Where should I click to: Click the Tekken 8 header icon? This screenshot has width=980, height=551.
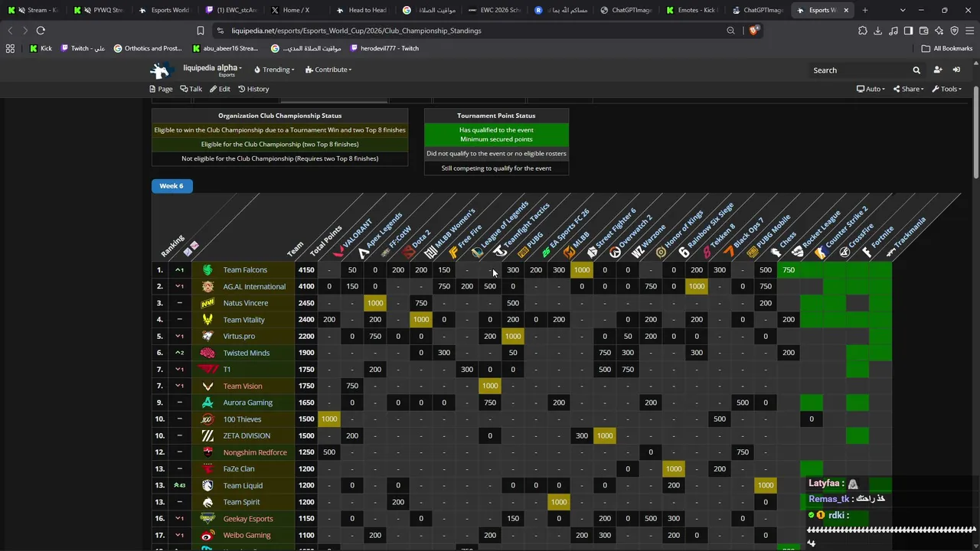tap(707, 253)
